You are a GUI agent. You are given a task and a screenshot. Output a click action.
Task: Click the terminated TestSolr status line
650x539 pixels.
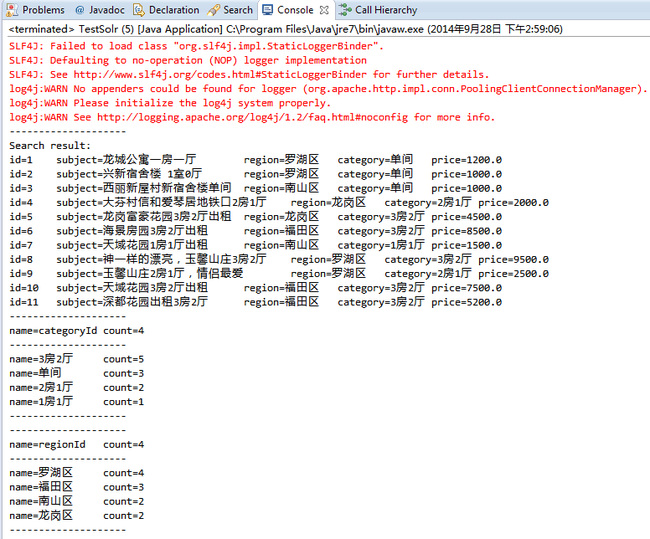click(286, 29)
